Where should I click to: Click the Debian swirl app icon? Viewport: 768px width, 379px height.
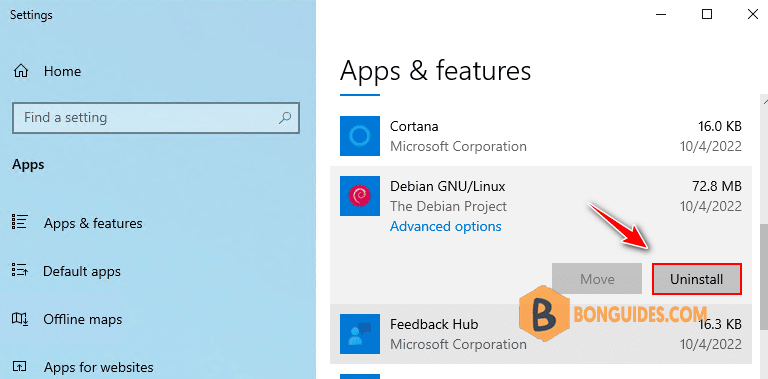[x=360, y=196]
